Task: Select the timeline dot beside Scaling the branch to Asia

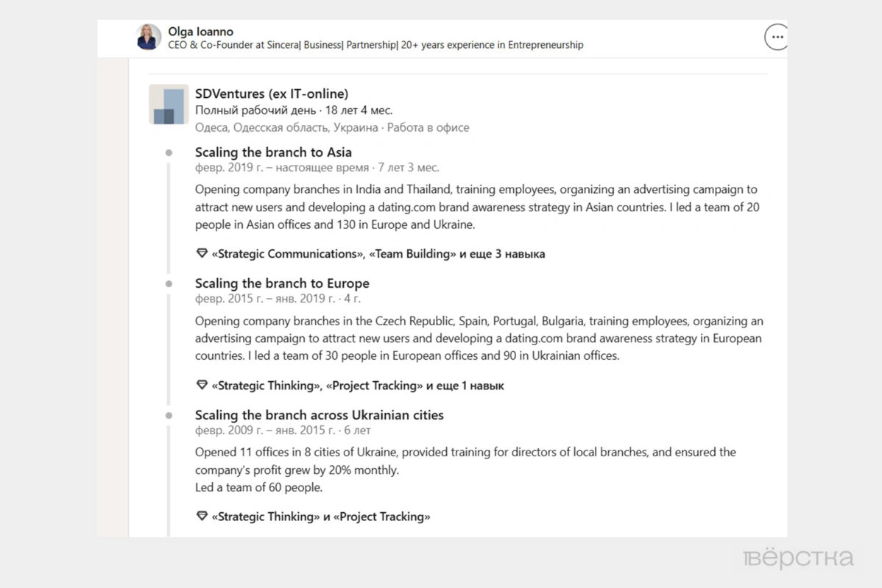Action: (169, 153)
